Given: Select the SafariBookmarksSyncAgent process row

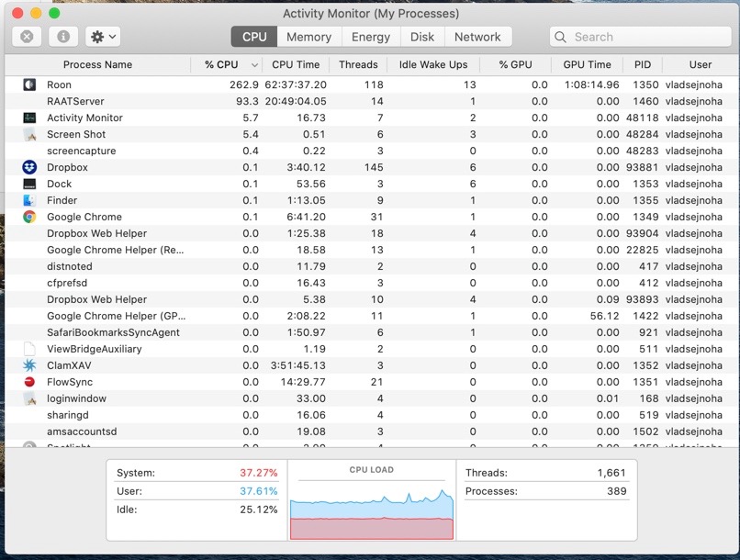Looking at the screenshot, I should [x=372, y=332].
